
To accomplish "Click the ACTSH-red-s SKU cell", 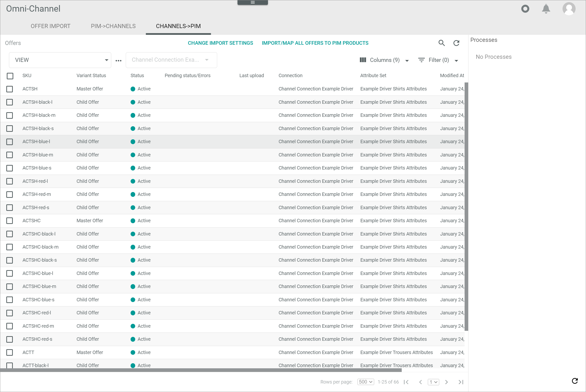I will point(36,207).
